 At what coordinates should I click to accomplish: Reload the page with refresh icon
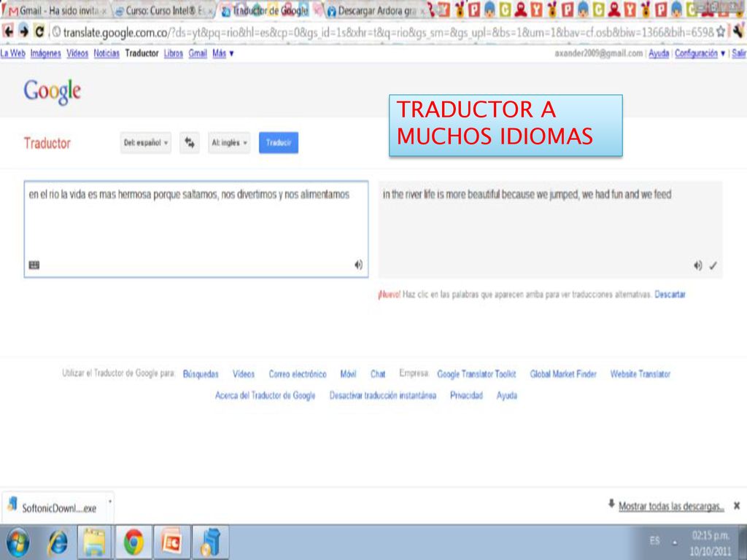[x=39, y=31]
